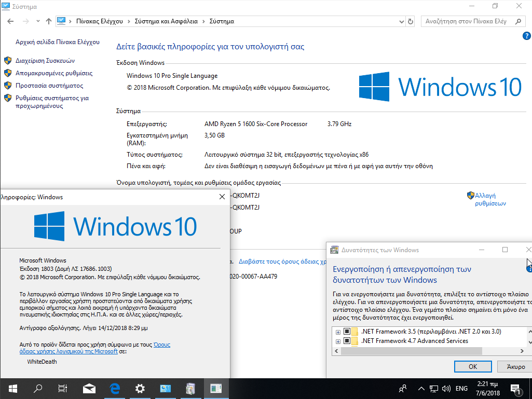The height and width of the screenshot is (399, 532).
Task: Launch the Mail app from the taskbar
Action: point(89,389)
